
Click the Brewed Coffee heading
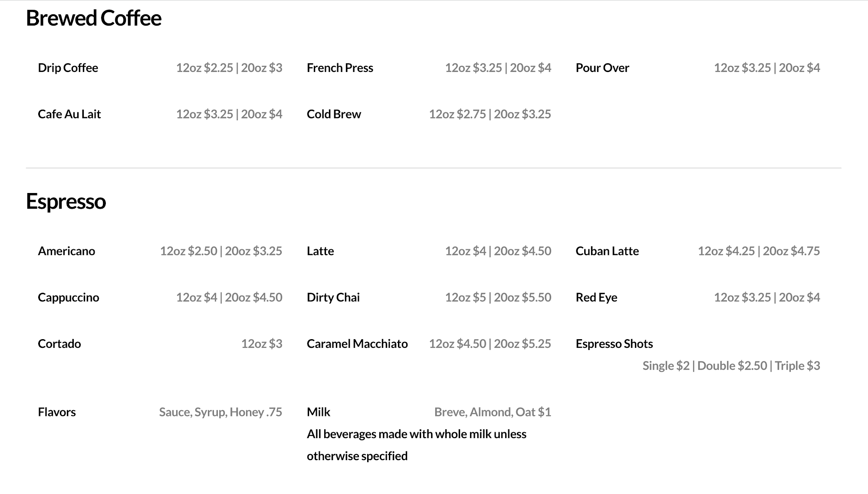click(x=93, y=18)
